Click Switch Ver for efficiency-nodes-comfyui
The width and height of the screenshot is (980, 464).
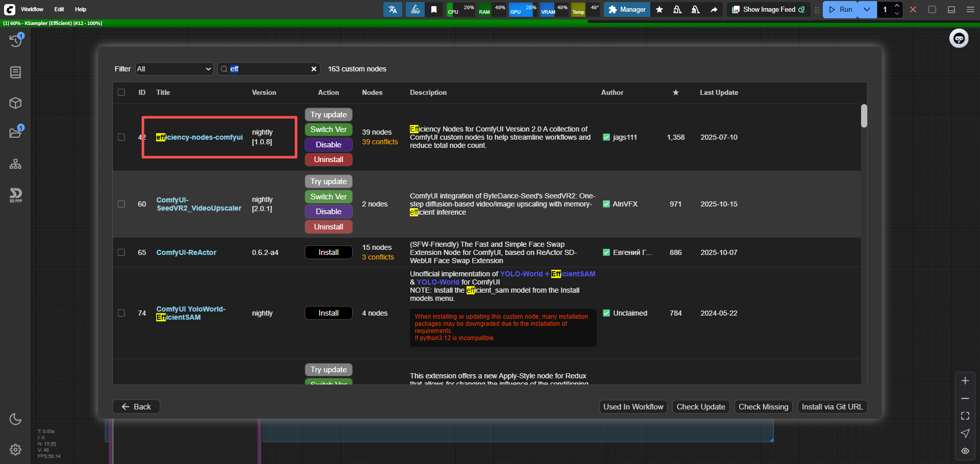[329, 130]
